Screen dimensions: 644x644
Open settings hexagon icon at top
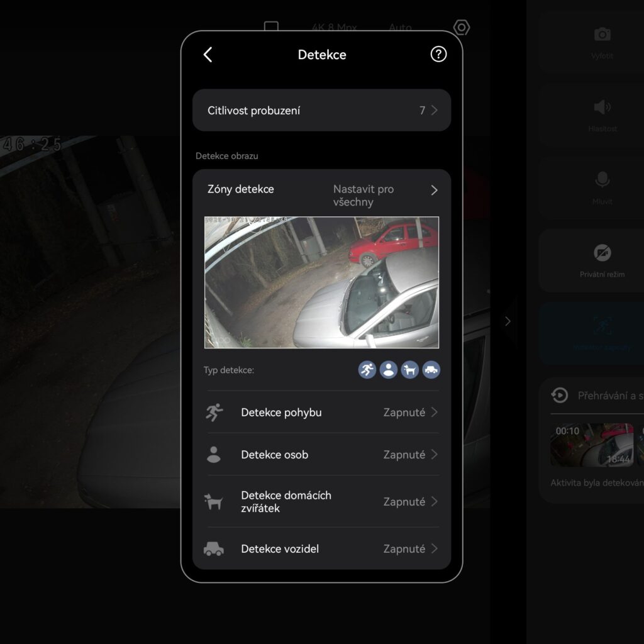click(462, 28)
